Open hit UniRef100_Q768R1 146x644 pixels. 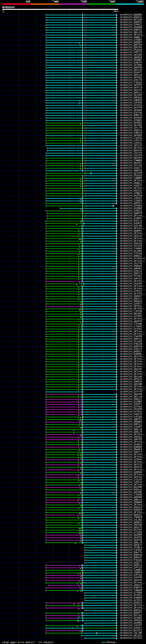coord(131,206)
